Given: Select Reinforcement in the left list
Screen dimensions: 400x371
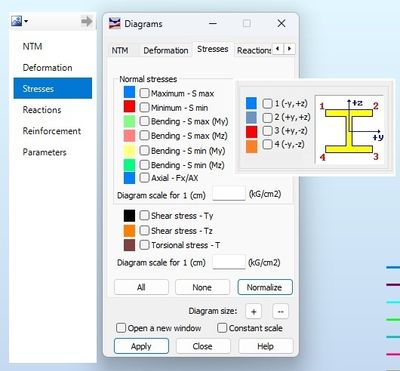Looking at the screenshot, I should click(52, 131).
